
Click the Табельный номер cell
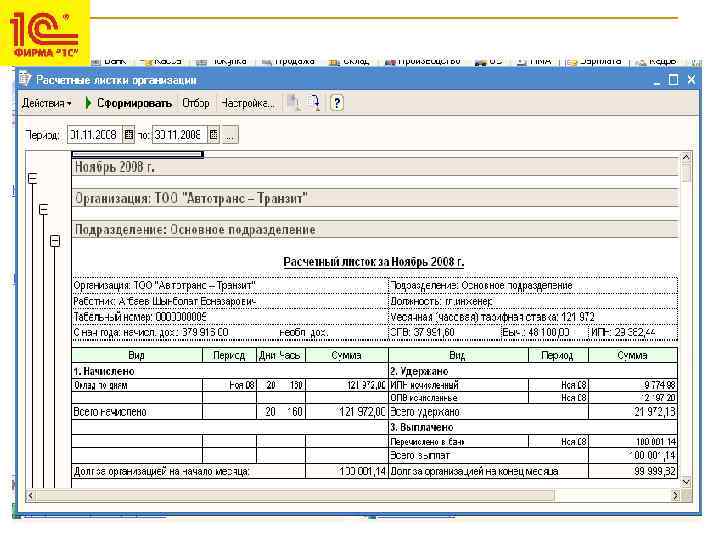[230, 317]
